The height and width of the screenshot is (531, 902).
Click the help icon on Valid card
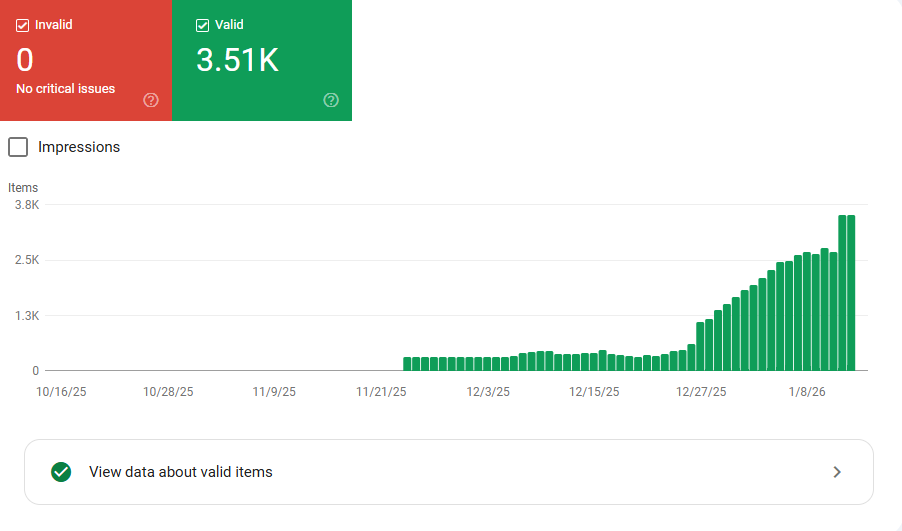(331, 100)
